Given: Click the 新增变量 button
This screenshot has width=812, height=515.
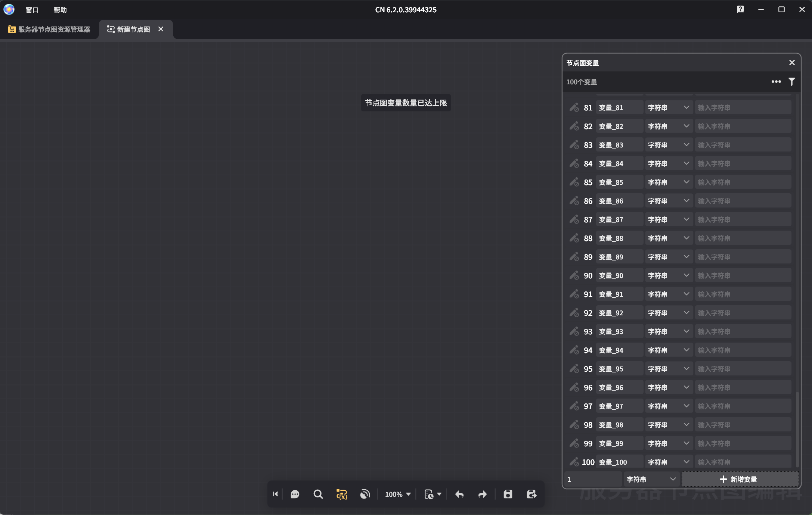Looking at the screenshot, I should (740, 479).
